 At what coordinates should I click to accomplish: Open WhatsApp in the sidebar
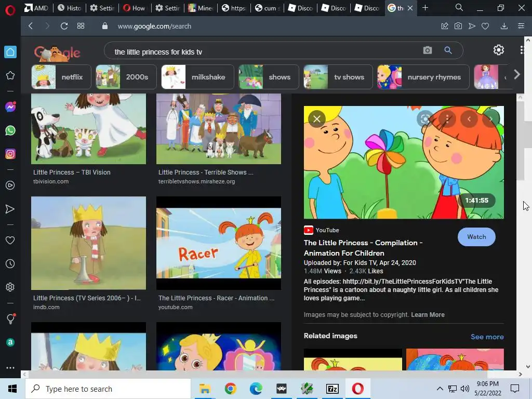tap(10, 130)
